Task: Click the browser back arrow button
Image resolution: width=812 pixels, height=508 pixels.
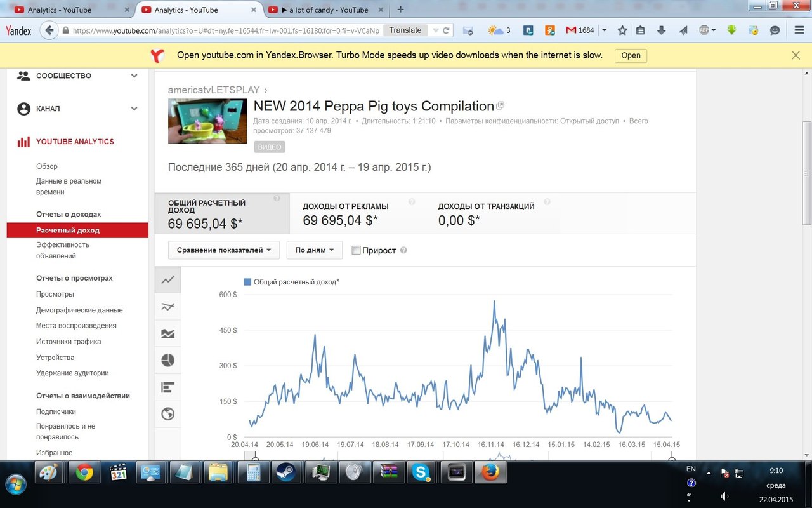Action: 49,30
